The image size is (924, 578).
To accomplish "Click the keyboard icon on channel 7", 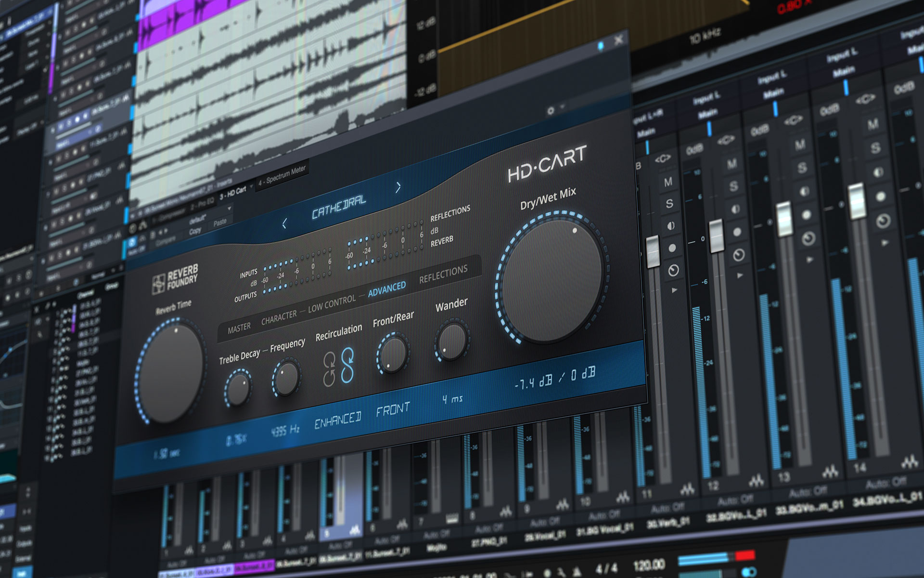I will tap(451, 518).
